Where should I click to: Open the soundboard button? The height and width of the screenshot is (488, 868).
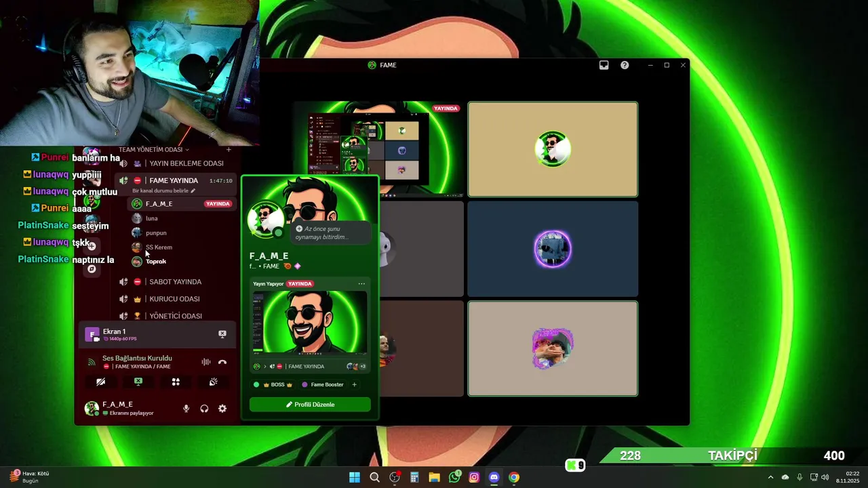pos(213,382)
